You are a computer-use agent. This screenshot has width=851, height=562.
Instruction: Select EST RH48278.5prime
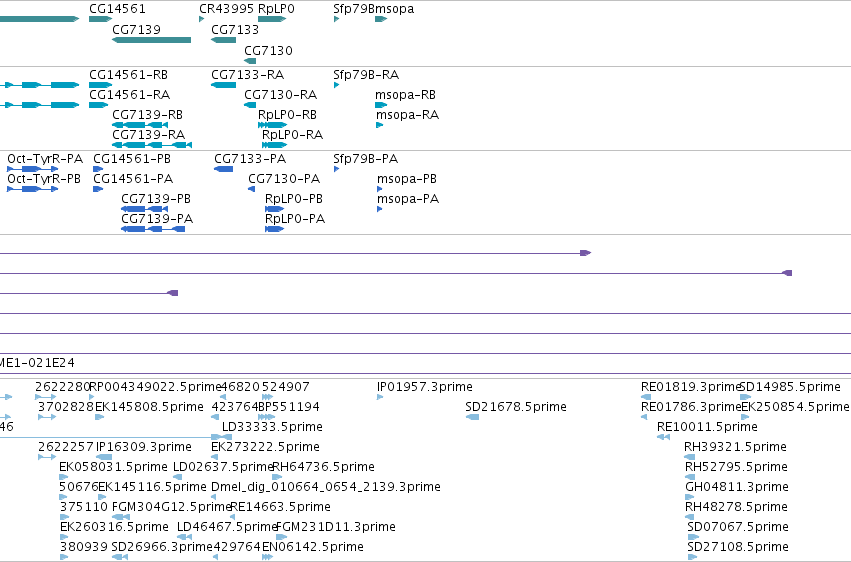[x=736, y=507]
